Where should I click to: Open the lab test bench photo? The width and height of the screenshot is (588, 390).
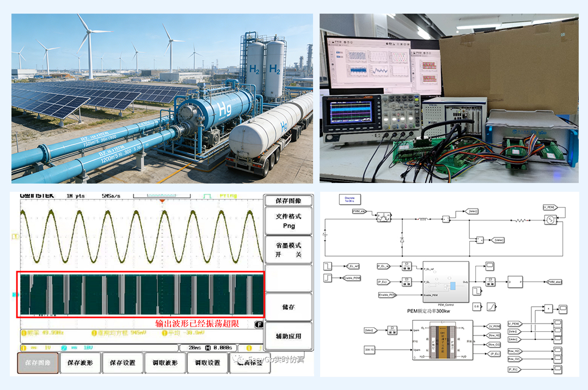449,98
